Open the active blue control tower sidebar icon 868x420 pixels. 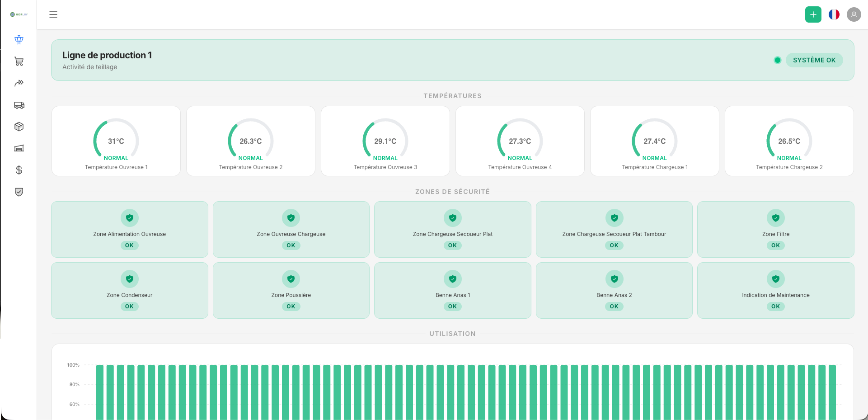[19, 40]
